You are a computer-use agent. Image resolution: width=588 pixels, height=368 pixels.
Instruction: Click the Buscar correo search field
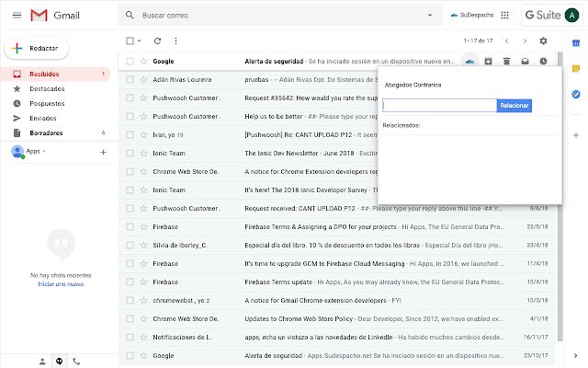pyautogui.click(x=281, y=15)
